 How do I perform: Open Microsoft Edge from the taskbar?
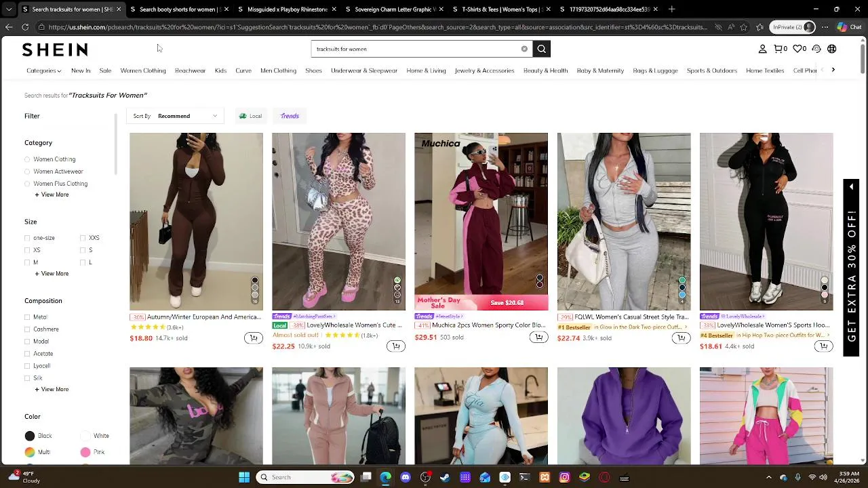point(385,477)
